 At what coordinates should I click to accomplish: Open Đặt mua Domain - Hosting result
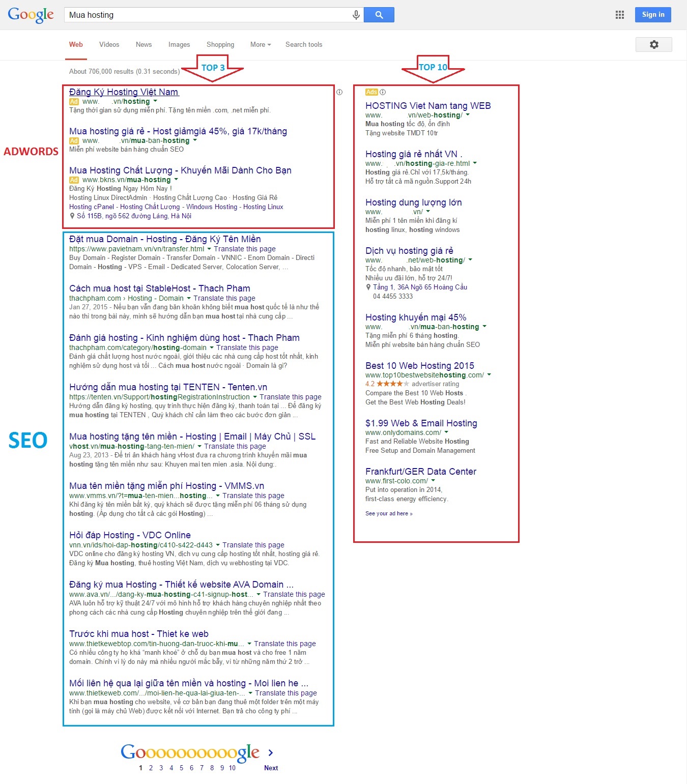point(165,239)
